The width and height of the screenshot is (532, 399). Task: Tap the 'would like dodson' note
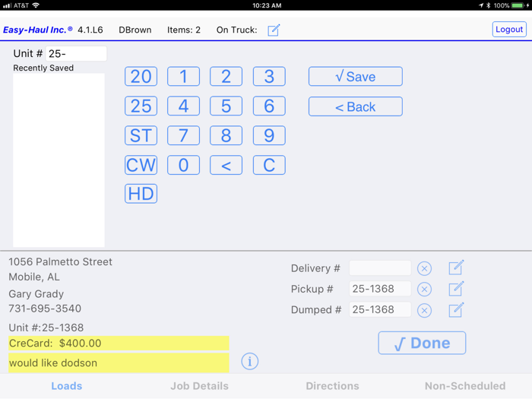pos(119,363)
